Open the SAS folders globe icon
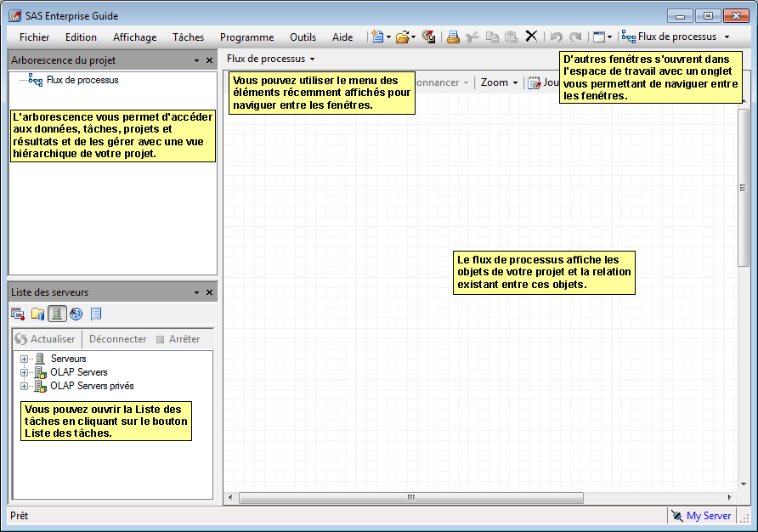Screen dimensions: 758x532 [76, 314]
